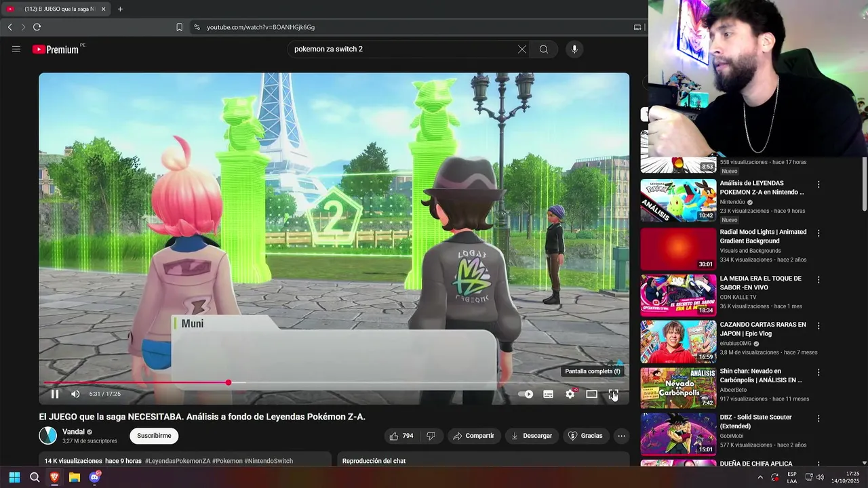The image size is (868, 488).
Task: Open the site settings icon in the address bar
Action: [197, 27]
